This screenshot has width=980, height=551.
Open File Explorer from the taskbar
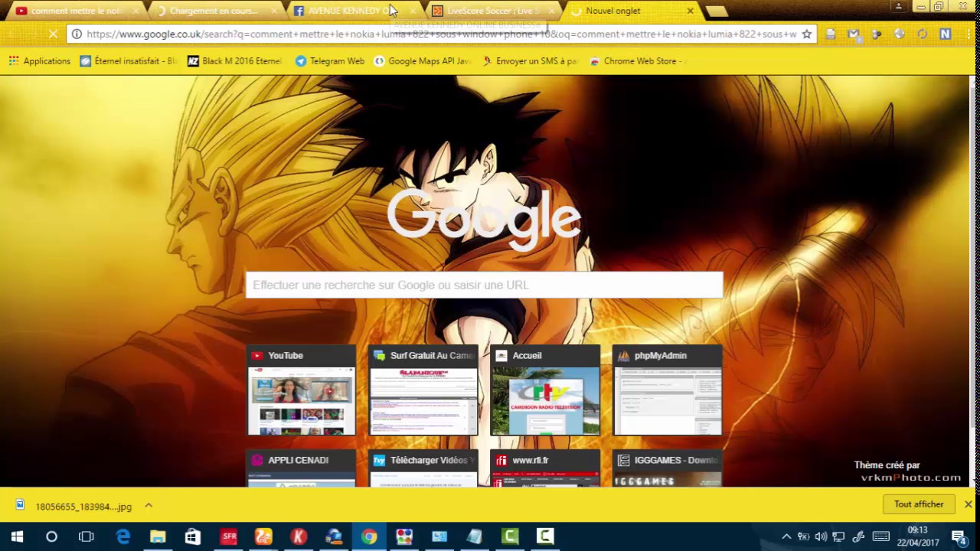(158, 536)
